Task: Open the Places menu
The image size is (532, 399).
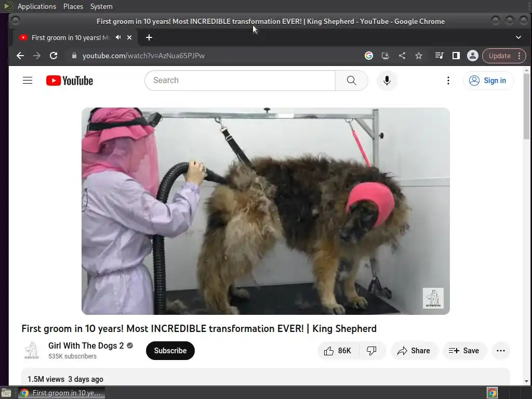Action: (x=73, y=6)
